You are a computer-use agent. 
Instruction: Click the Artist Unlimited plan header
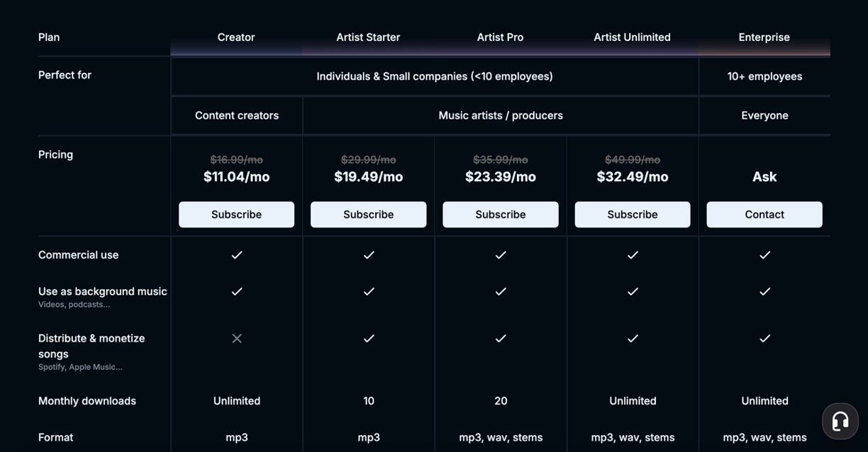pos(632,38)
